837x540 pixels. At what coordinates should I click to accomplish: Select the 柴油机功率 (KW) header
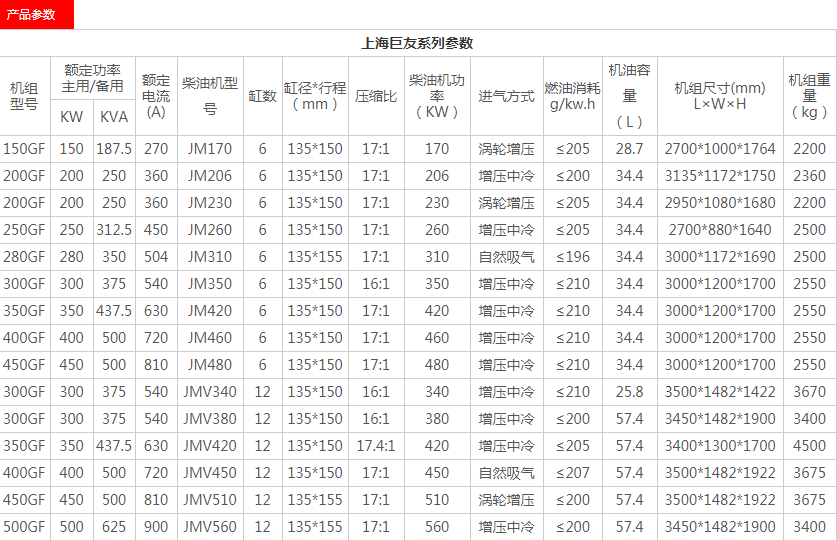pyautogui.click(x=437, y=96)
